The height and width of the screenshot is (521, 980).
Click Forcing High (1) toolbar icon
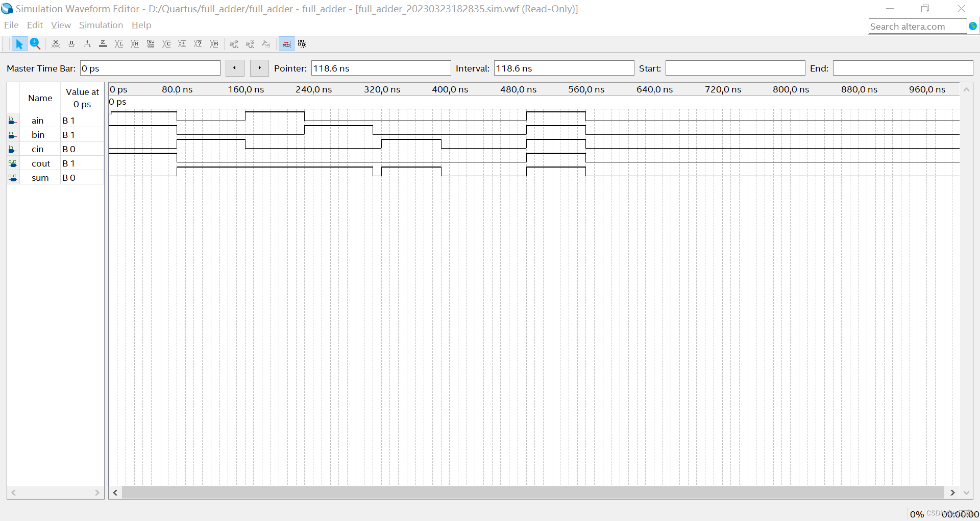pyautogui.click(x=87, y=44)
